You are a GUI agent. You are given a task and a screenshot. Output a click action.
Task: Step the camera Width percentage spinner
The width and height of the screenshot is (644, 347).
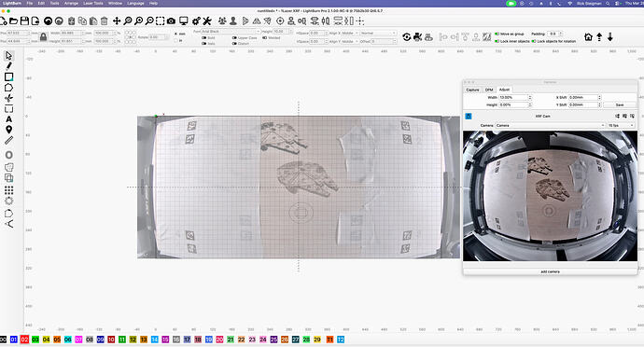530,97
